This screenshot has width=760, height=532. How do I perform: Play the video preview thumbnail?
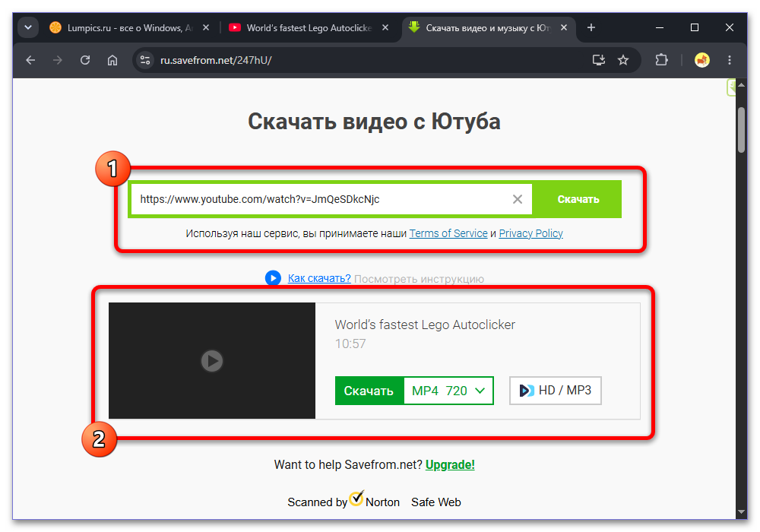coord(212,360)
